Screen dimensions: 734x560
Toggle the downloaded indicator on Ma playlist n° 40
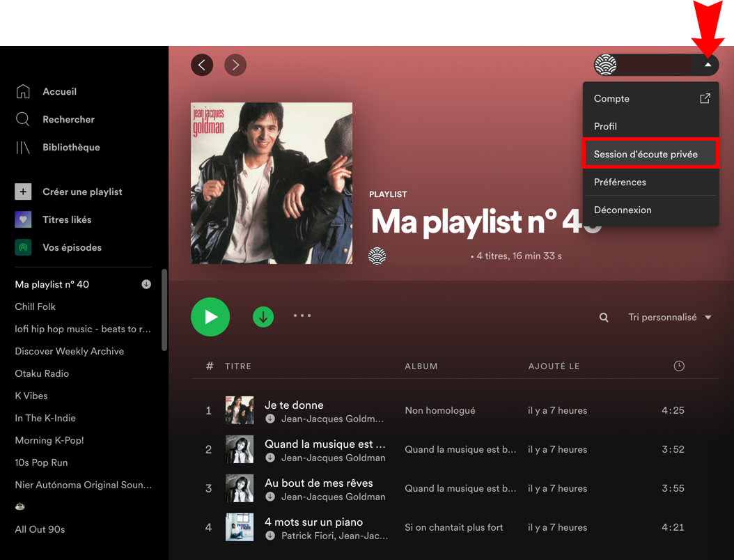pos(146,284)
